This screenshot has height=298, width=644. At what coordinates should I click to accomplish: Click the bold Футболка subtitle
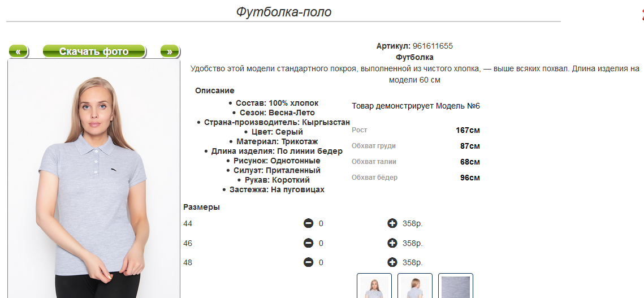(414, 57)
